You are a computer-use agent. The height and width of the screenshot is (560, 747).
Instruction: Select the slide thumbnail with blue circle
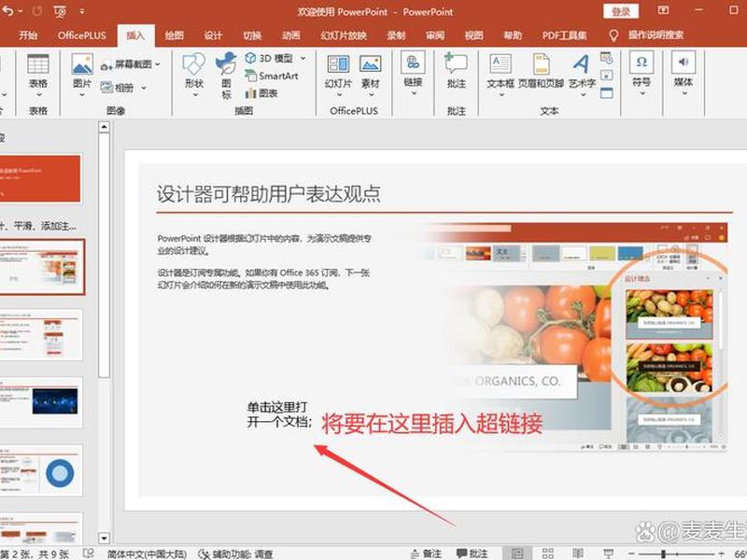click(41, 470)
